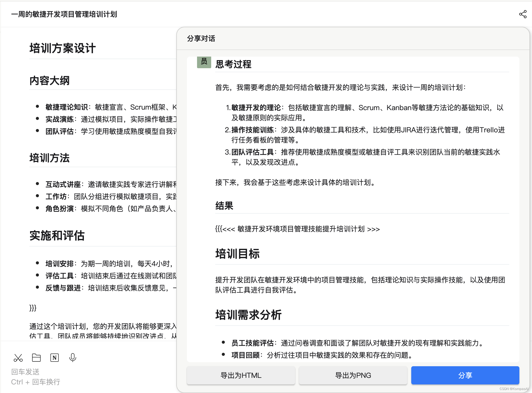532x393 pixels.
Task: Click the 内容大纲 heading
Action: tap(50, 81)
